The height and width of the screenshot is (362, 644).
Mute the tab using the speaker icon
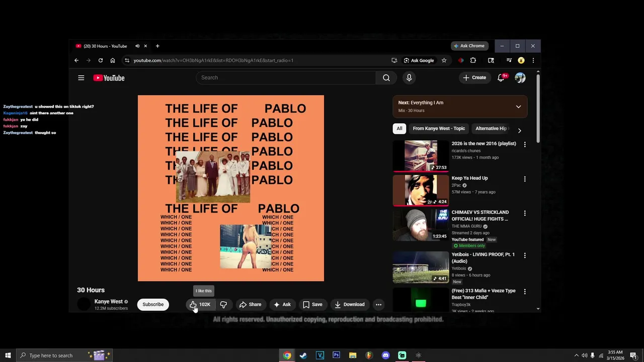(137, 46)
